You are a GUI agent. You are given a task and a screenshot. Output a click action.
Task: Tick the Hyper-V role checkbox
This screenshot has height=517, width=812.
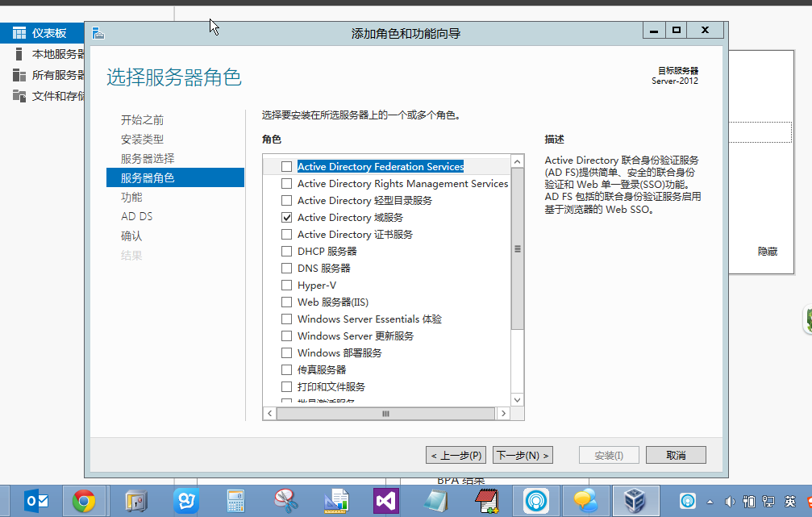(286, 285)
